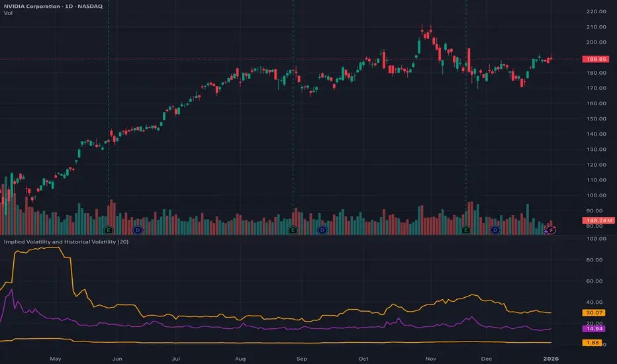Click the Dec label on the time axis

pos(487,359)
